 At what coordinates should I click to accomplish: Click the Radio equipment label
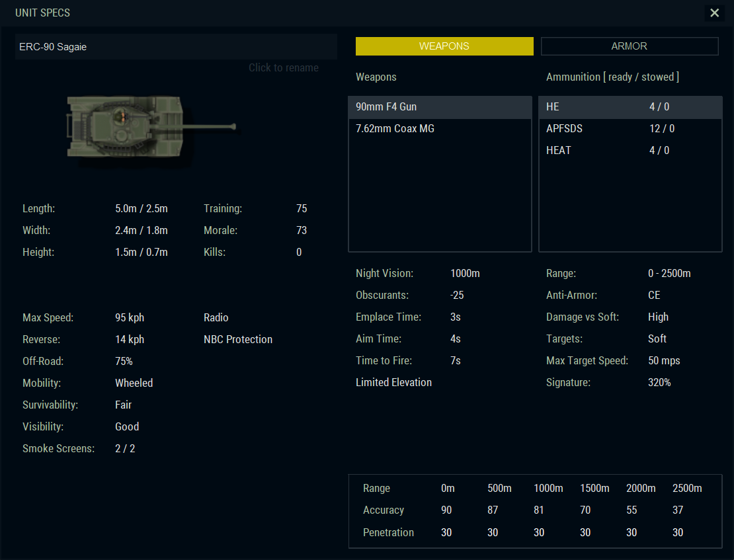[x=216, y=318]
